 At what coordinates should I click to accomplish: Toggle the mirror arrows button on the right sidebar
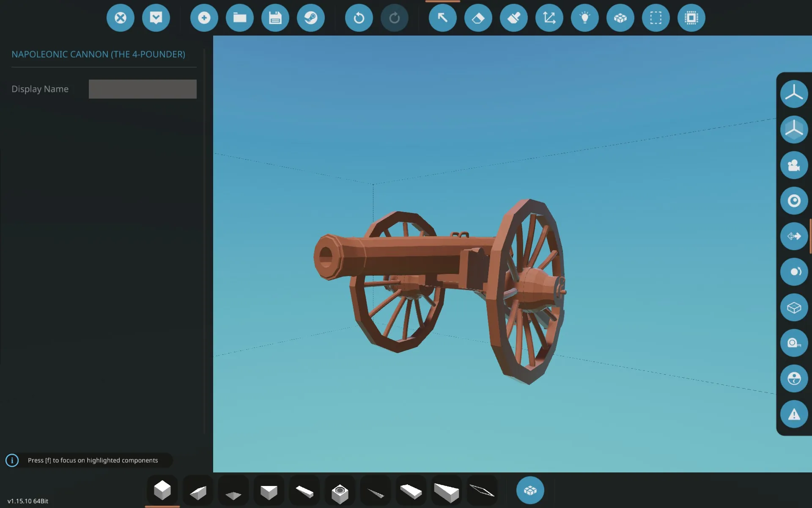(794, 236)
